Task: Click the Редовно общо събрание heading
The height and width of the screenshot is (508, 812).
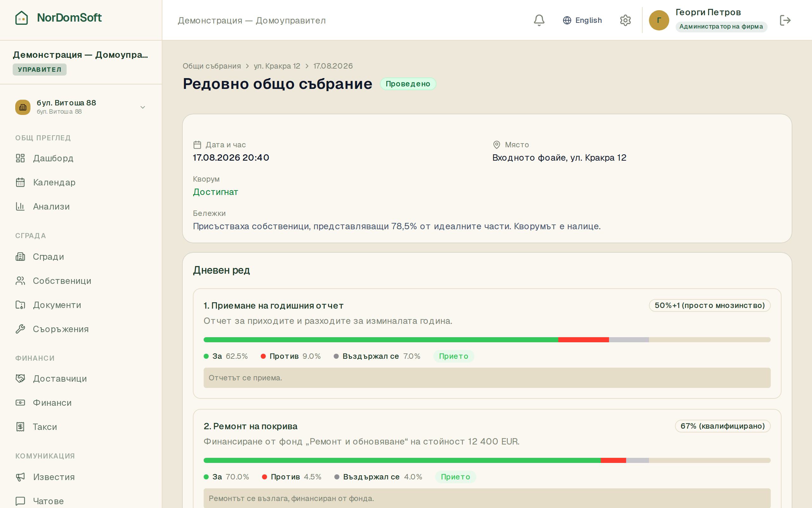Action: point(278,84)
